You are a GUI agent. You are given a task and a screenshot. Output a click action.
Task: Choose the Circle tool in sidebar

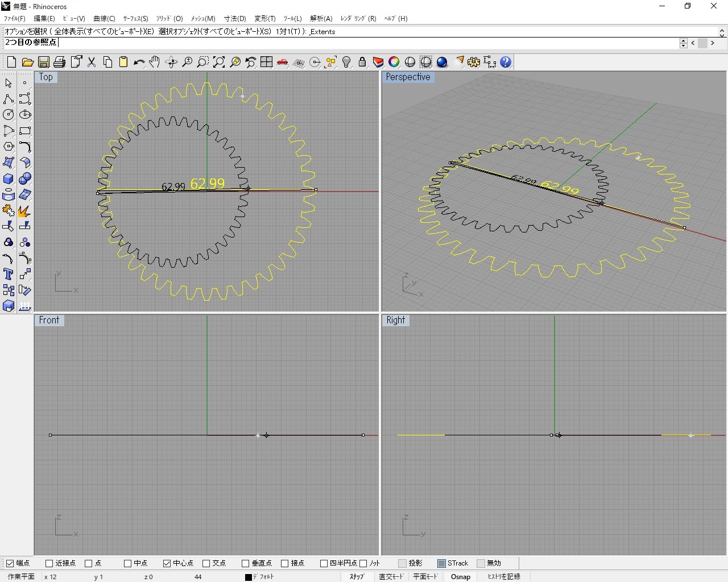pyautogui.click(x=9, y=115)
